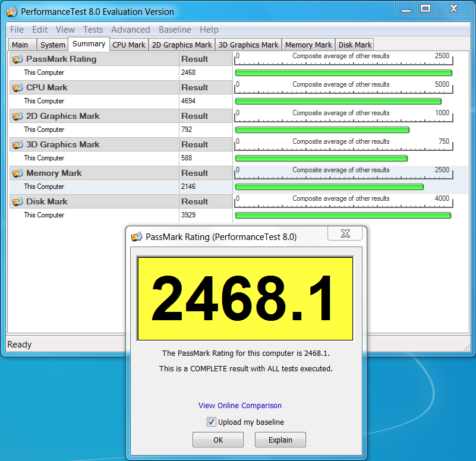Select the 3D Graphics Mark header row
476x461 pixels.
pyautogui.click(x=121, y=144)
